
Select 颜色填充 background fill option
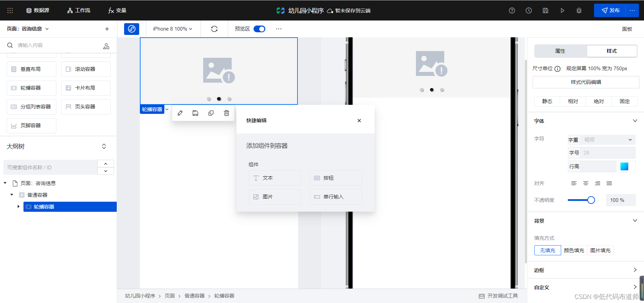click(x=574, y=250)
